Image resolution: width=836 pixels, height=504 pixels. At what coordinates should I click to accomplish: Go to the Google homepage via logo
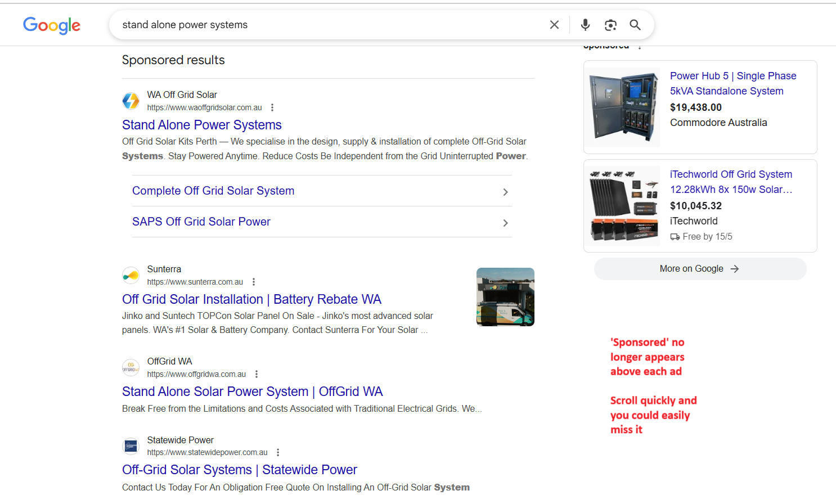[x=52, y=25]
